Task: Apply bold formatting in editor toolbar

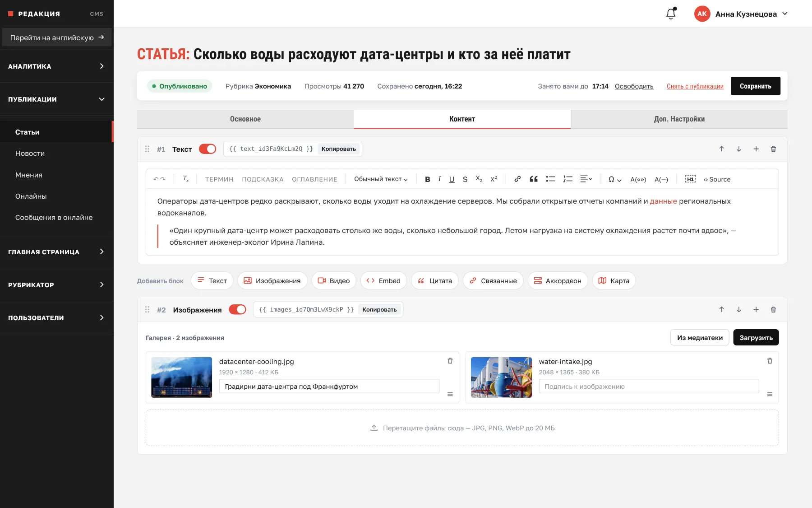Action: coord(427,179)
